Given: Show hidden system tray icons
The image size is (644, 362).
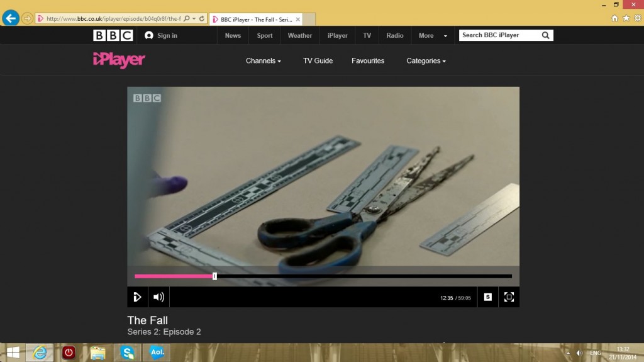Looking at the screenshot, I should (x=568, y=353).
